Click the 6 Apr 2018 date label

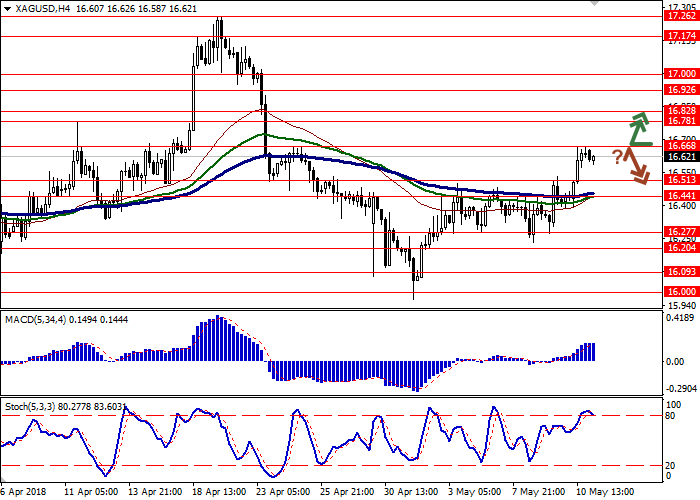pyautogui.click(x=22, y=493)
